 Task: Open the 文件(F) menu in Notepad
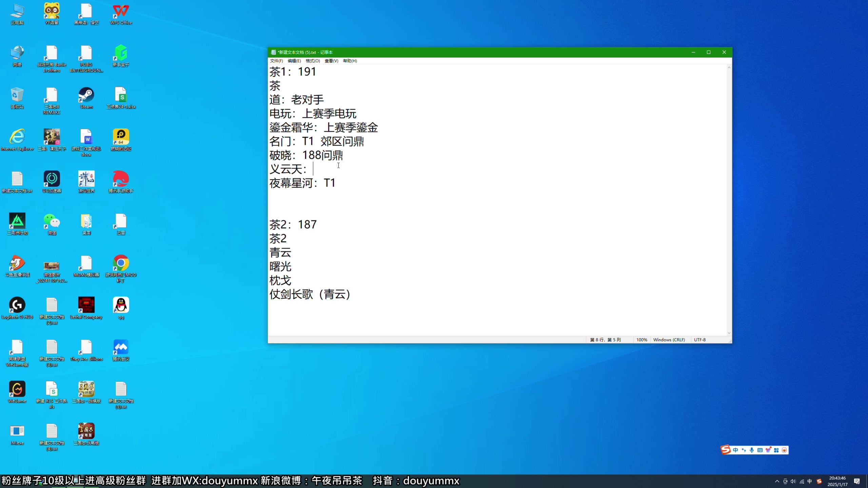pos(276,61)
